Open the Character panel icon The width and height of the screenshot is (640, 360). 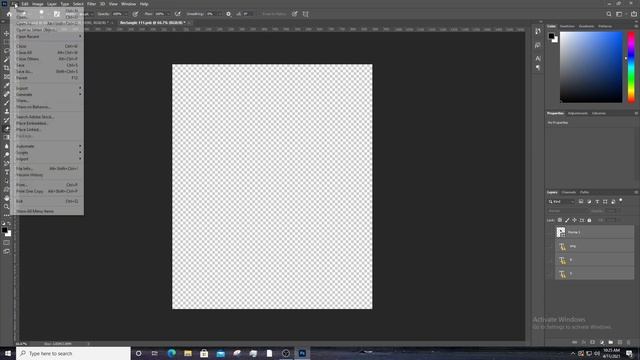pos(538,58)
